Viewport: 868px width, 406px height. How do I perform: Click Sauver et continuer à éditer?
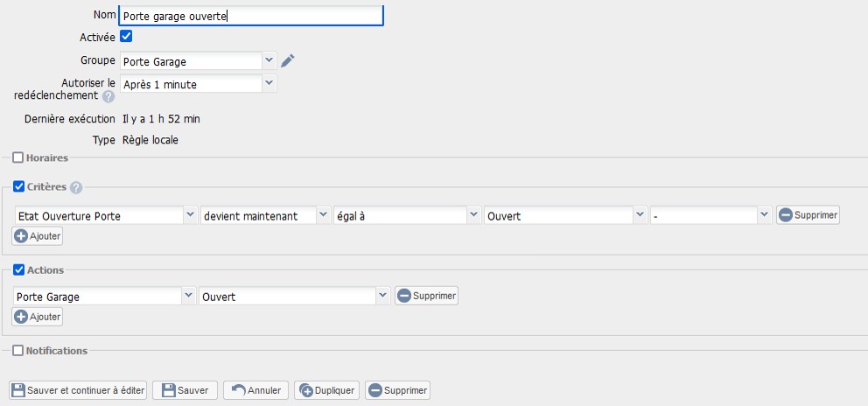point(78,390)
